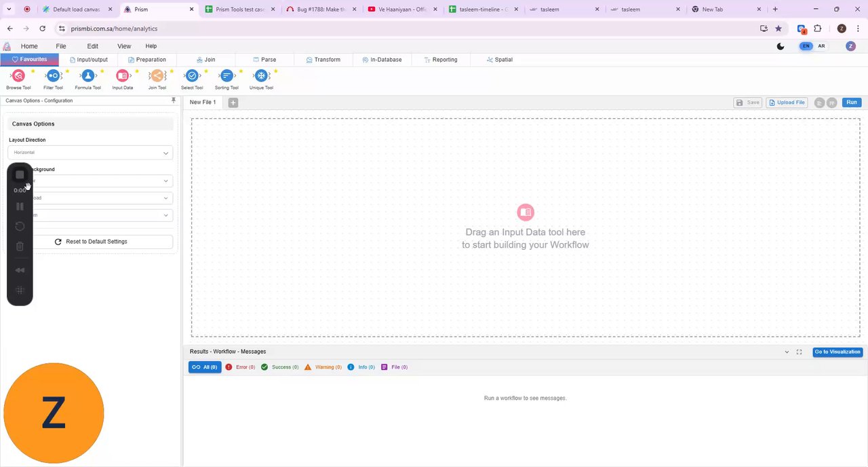Open the extension icon with badge 4
868x467 pixels.
click(x=802, y=29)
